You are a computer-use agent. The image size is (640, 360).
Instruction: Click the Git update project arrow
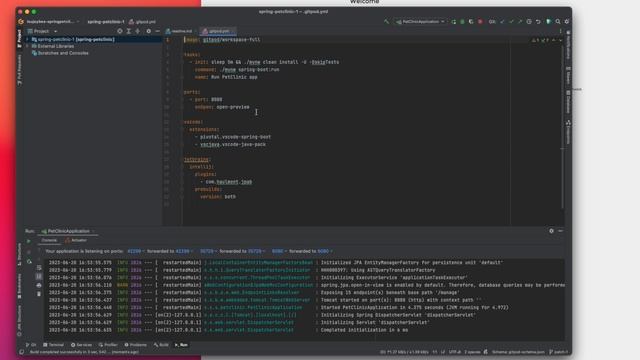pyautogui.click(x=502, y=22)
